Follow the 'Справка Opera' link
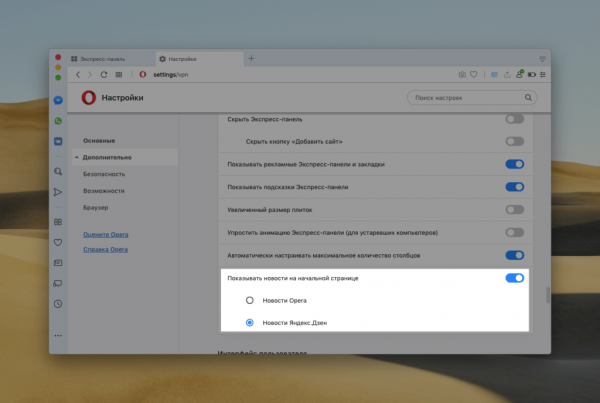 click(x=106, y=250)
